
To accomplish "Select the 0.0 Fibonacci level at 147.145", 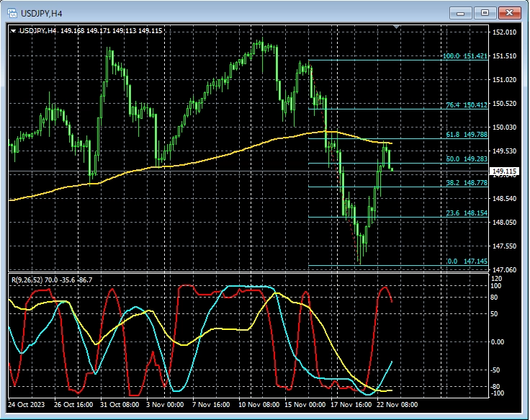I will click(465, 262).
